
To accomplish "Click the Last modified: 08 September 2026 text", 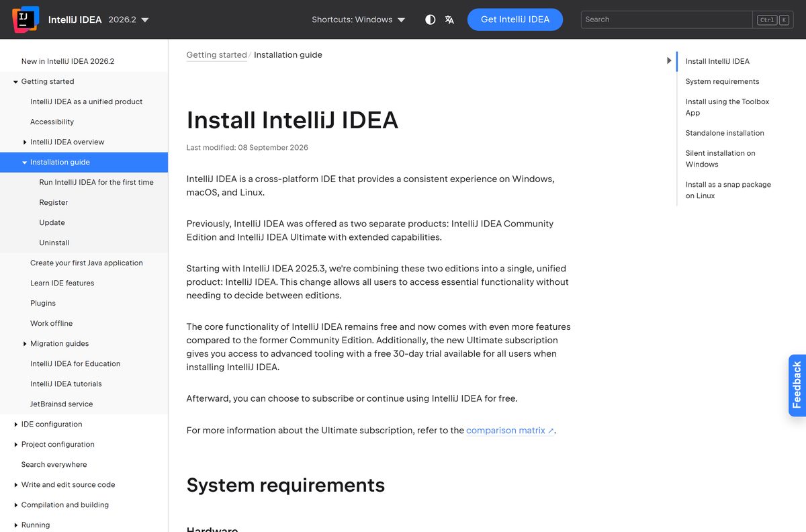I will (x=247, y=147).
